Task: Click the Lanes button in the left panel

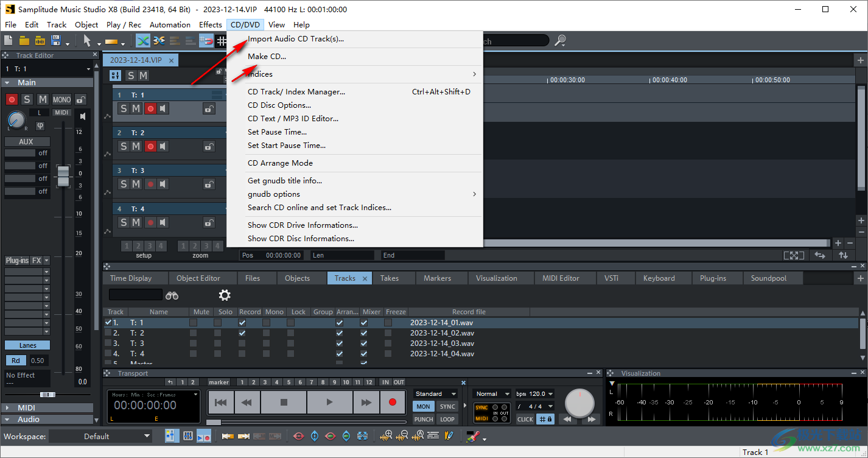Action: [27, 345]
